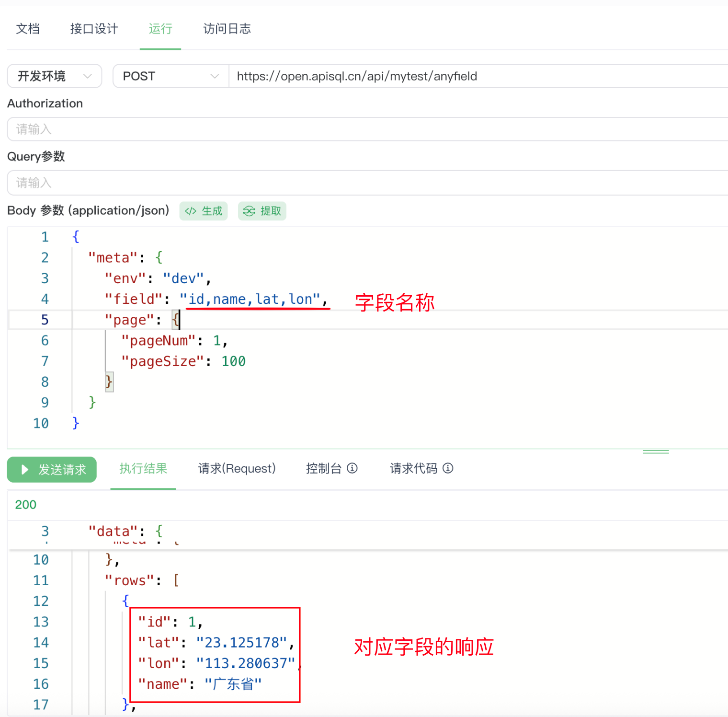Screen dimensions: 728x717
Task: Select the 运行 tab
Action: [160, 29]
